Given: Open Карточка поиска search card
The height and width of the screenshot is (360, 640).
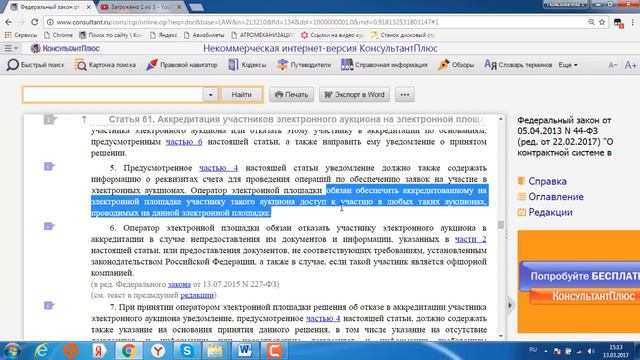Looking at the screenshot, I should point(105,65).
